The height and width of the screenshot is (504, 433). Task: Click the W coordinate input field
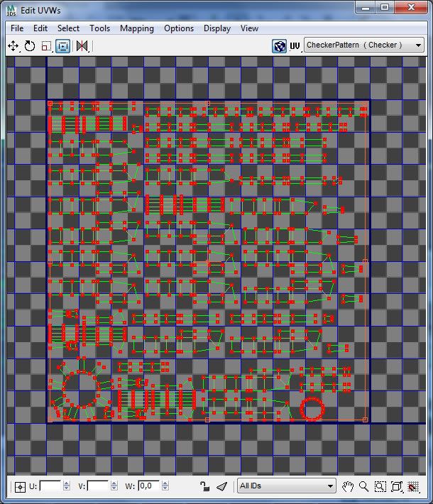coord(149,486)
